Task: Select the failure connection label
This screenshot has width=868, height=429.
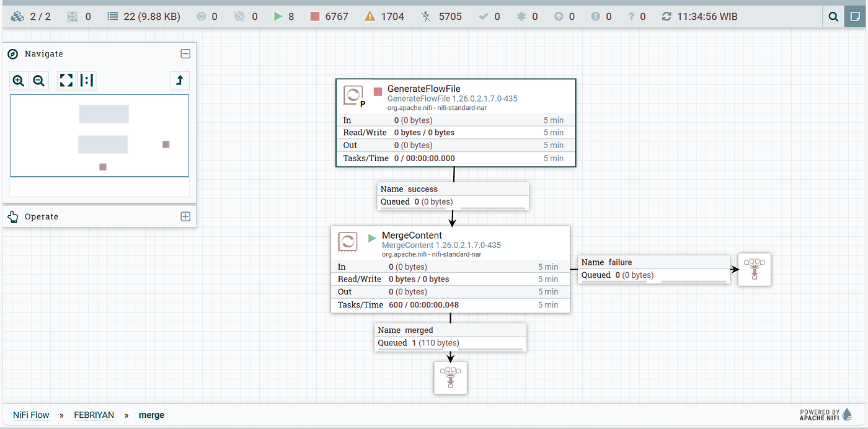Action: coord(653,269)
